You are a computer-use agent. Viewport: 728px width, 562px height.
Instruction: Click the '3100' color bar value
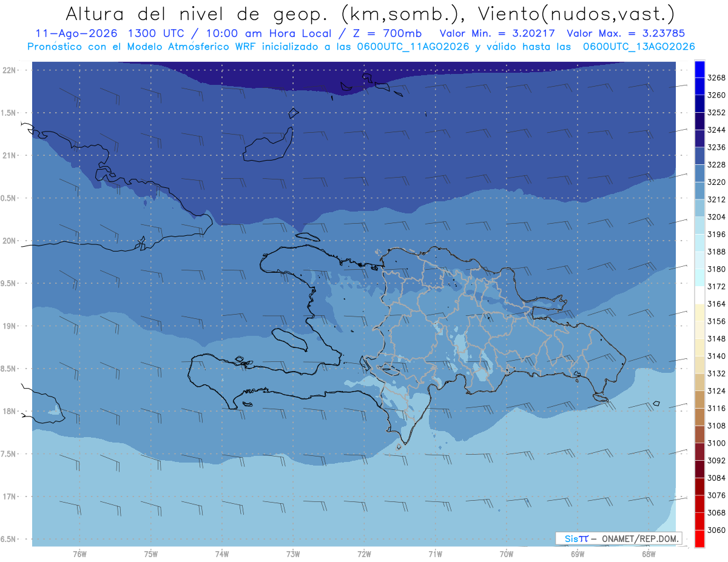[716, 443]
